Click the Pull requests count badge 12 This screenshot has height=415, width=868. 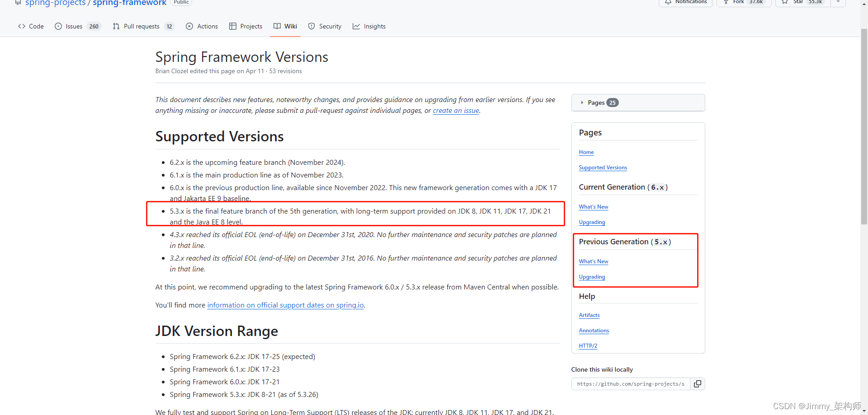pos(169,26)
